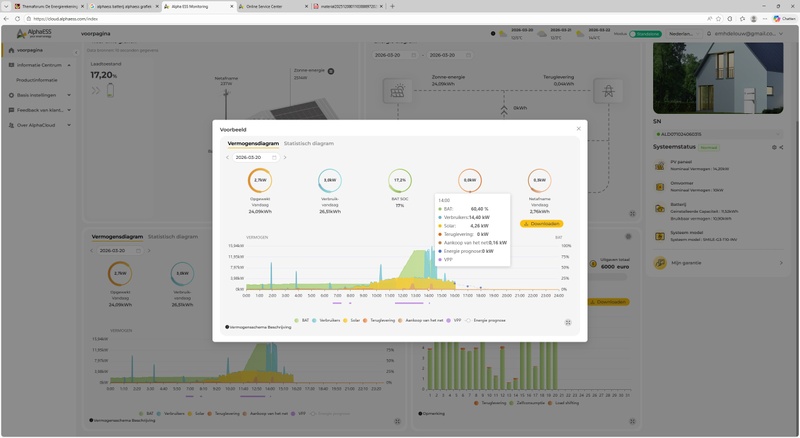
Task: Click the Batterij icon in Systeemstatus
Action: (x=660, y=208)
